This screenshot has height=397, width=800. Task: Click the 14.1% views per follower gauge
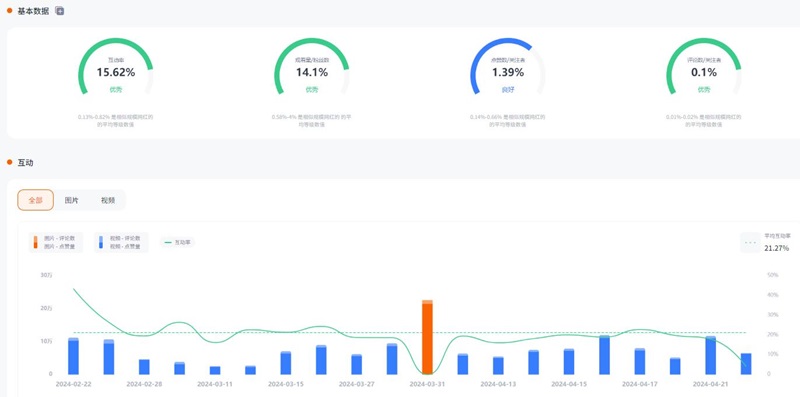pyautogui.click(x=312, y=66)
